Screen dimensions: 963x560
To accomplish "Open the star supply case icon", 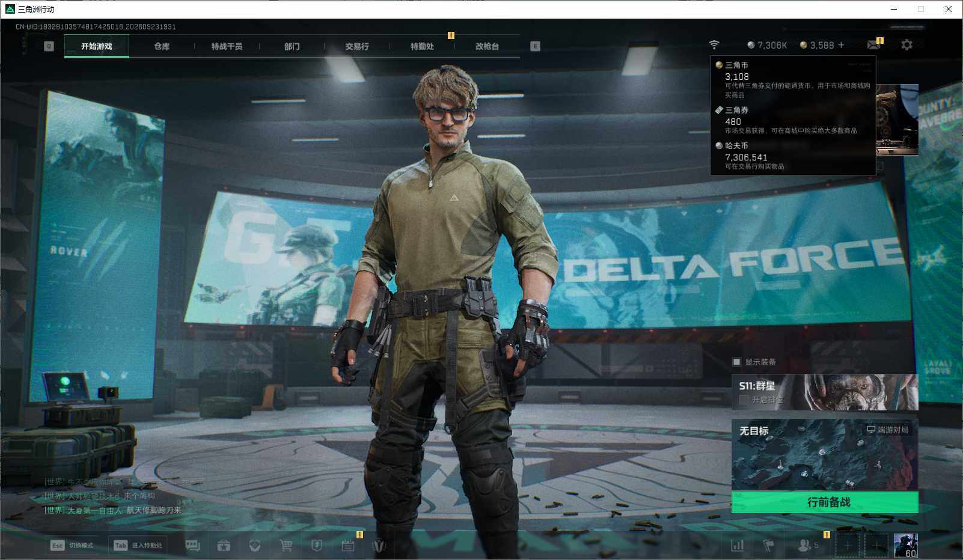I will (224, 546).
